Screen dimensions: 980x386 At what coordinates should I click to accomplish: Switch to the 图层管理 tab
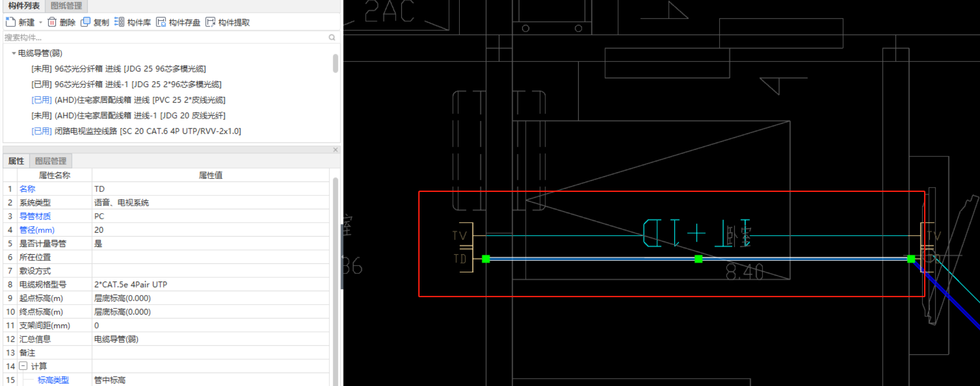(x=51, y=161)
